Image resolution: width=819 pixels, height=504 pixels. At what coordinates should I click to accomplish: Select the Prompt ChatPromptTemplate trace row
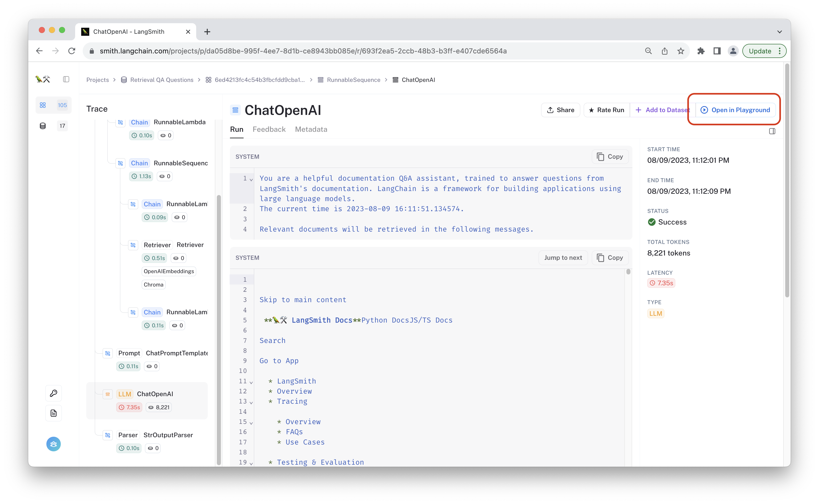pos(147,360)
